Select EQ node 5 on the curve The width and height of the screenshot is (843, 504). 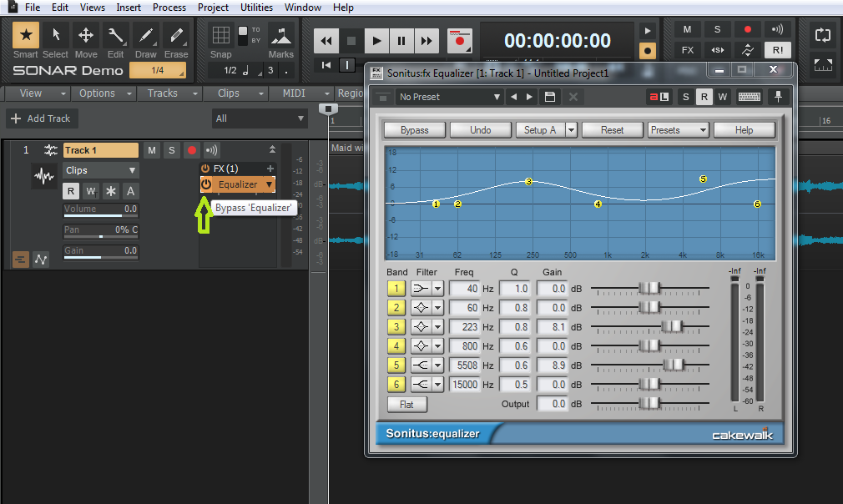click(702, 179)
